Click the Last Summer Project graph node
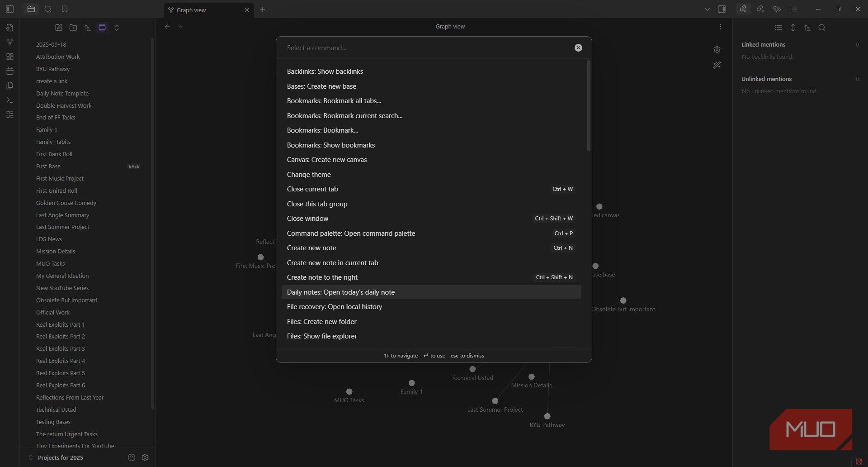This screenshot has width=868, height=467. pos(495,401)
